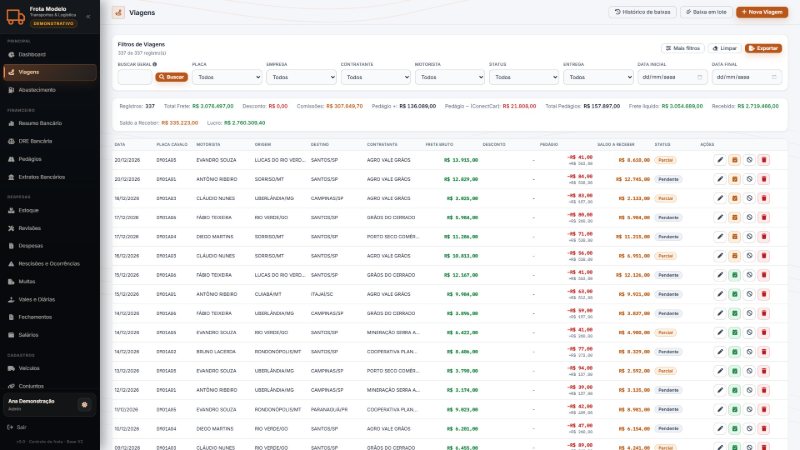Open the Motorista filter dropdown
The image size is (800, 450).
click(x=449, y=77)
